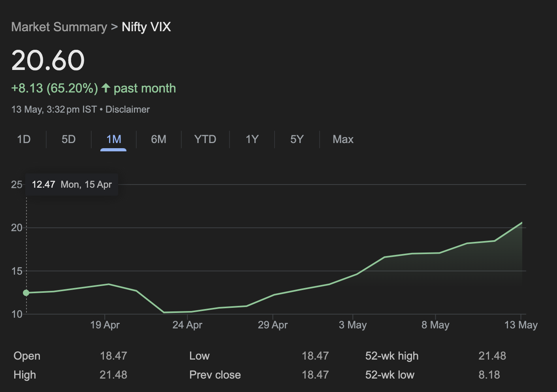Switch to the 1D time range tab
The width and height of the screenshot is (557, 392).
[x=24, y=139]
